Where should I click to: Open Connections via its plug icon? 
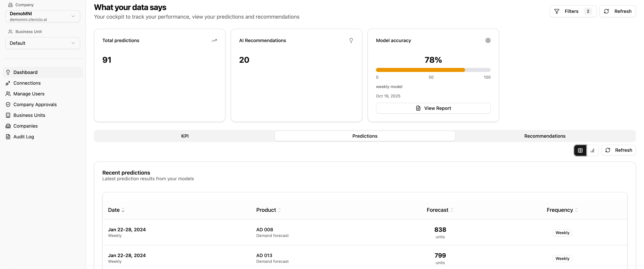point(8,83)
